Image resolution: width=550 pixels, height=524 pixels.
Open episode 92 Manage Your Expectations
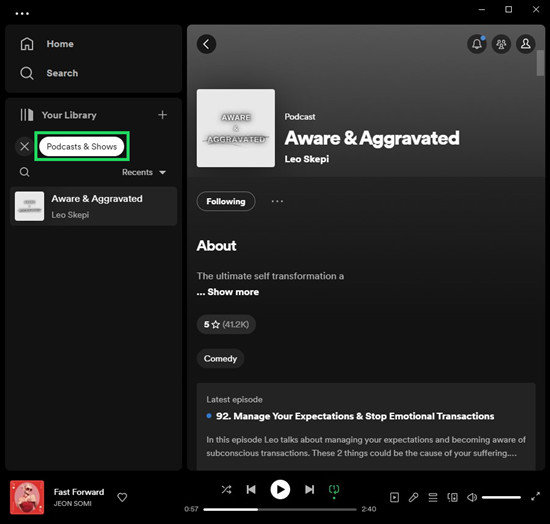pyautogui.click(x=355, y=416)
